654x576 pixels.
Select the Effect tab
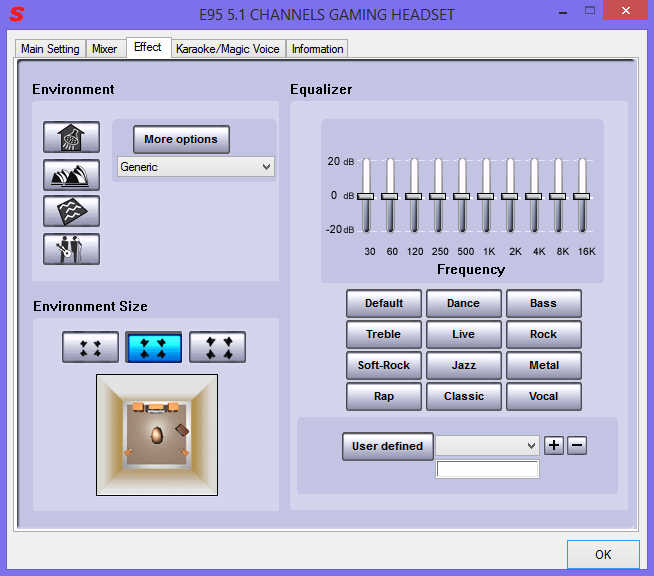click(x=148, y=47)
